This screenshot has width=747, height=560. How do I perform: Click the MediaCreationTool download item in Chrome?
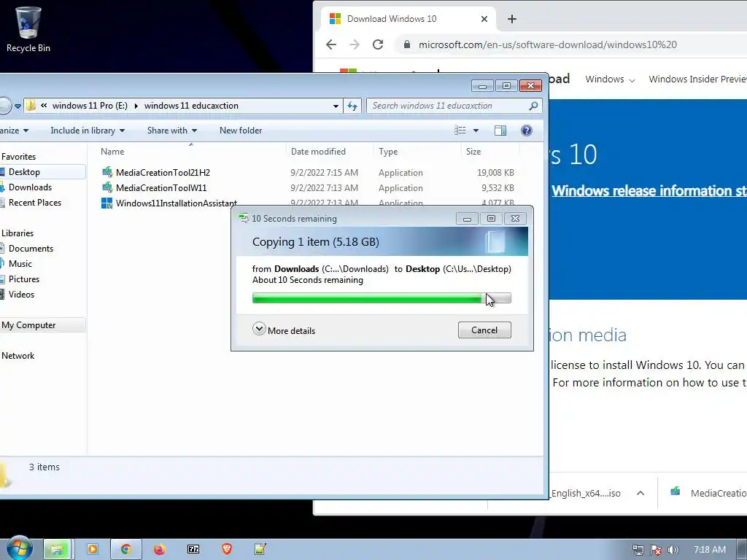coord(707,494)
